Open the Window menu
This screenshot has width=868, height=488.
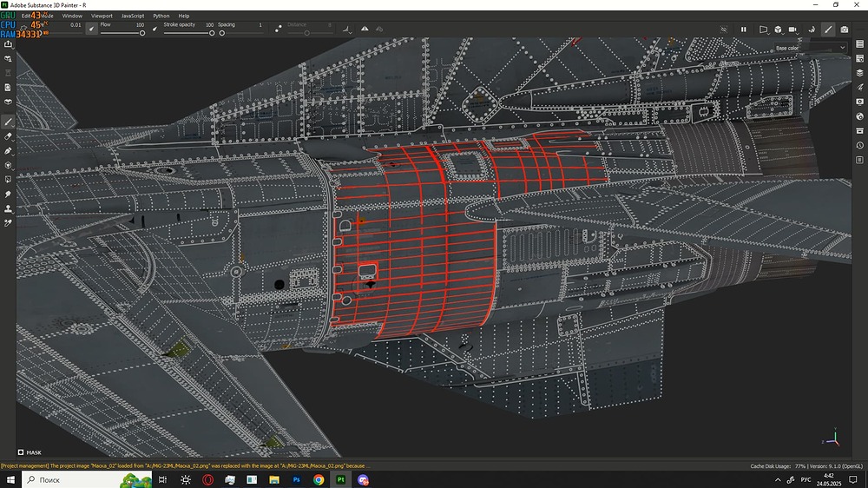tap(72, 16)
